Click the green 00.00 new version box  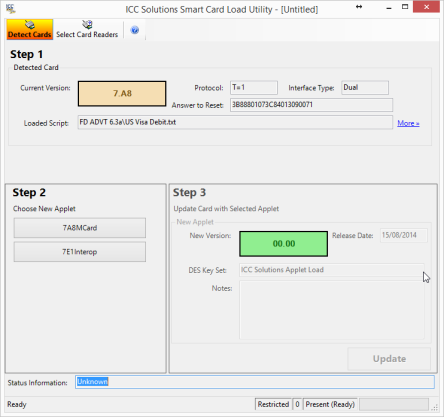[283, 244]
